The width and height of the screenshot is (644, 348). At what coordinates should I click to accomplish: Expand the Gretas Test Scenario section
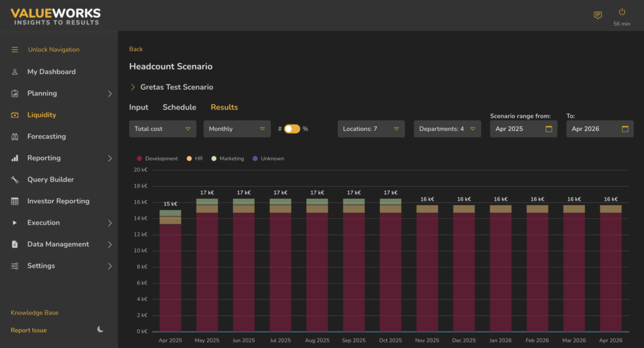(x=133, y=87)
